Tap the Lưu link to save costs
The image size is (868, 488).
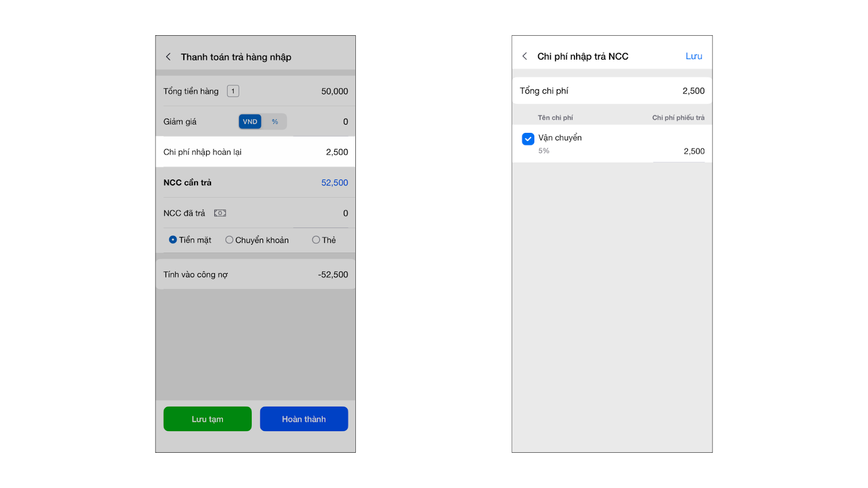[694, 56]
